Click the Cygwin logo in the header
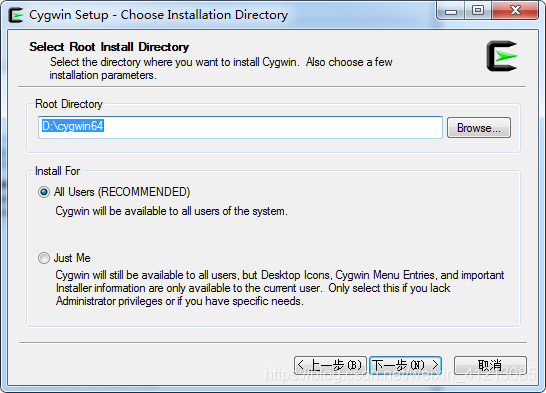Viewport: 546px width, 393px height. (502, 56)
